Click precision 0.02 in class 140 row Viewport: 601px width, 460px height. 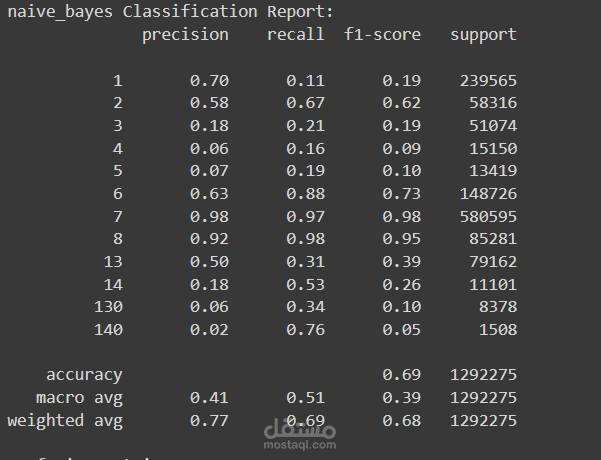click(x=210, y=330)
